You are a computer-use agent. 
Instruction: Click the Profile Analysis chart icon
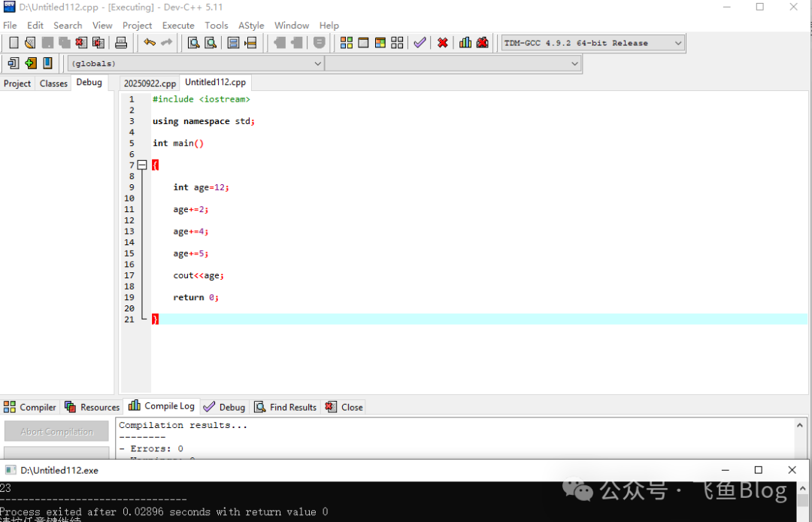point(465,43)
